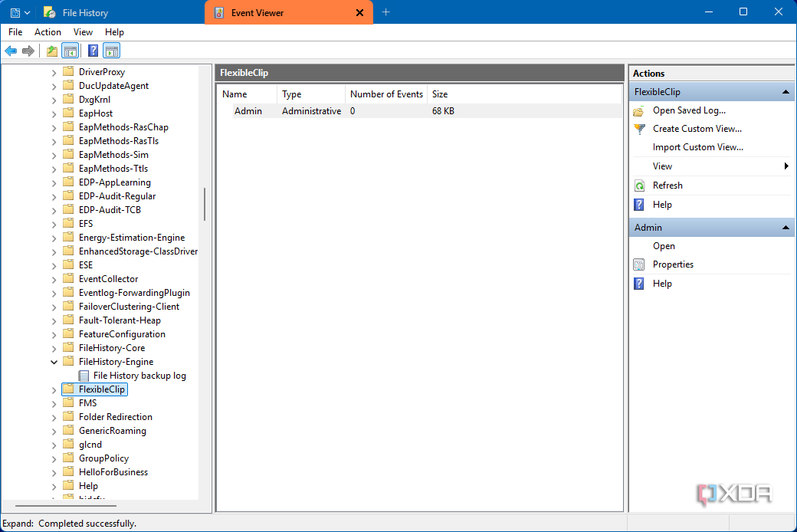This screenshot has height=532, width=797.
Task: Collapse the FileHistory-Engine tree node
Action: pos(54,362)
